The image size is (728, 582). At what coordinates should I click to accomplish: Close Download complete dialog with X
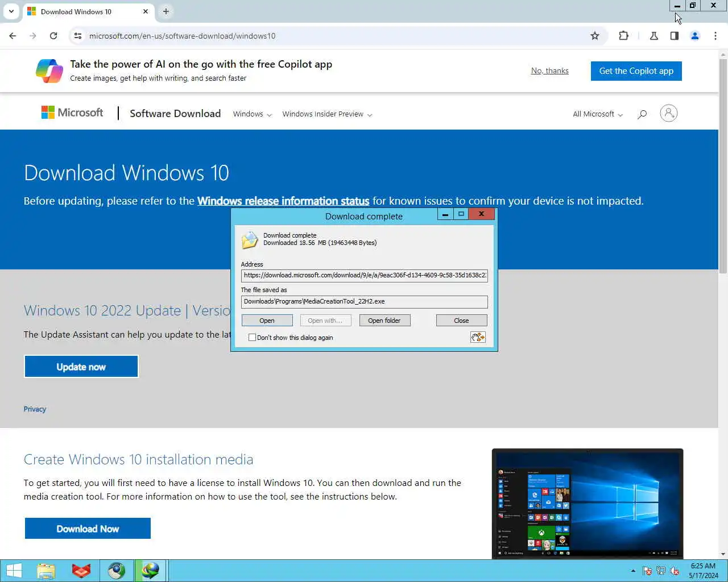pos(481,214)
